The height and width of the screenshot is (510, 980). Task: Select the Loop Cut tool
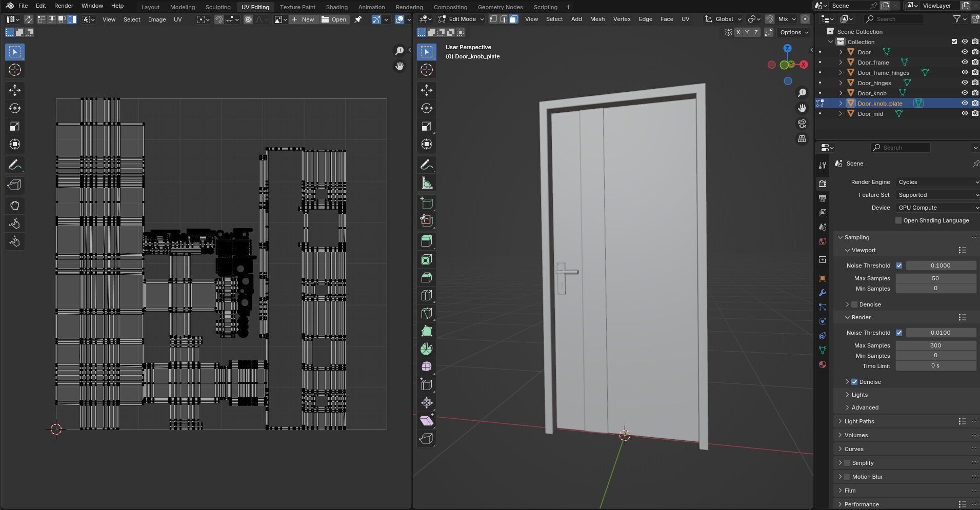(x=427, y=295)
